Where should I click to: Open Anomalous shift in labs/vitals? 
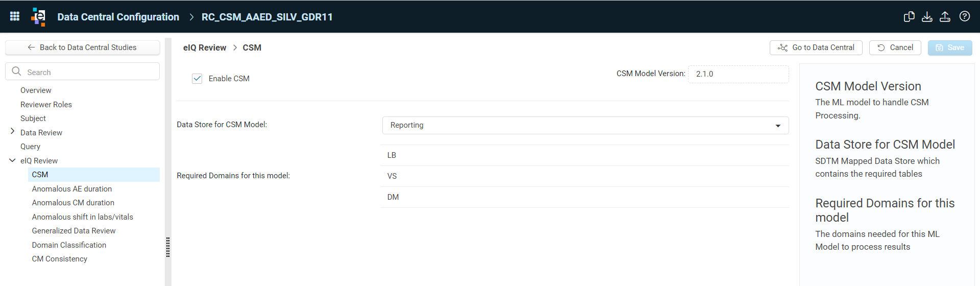[x=82, y=217]
